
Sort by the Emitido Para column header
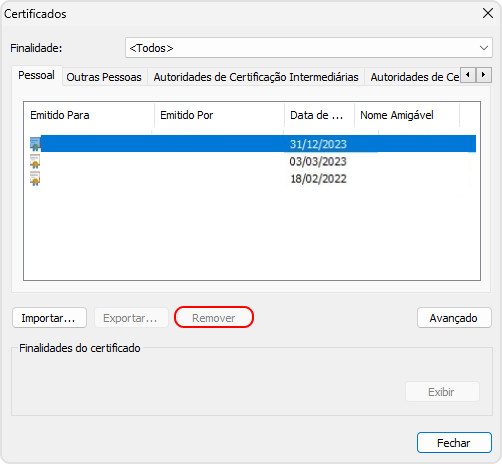click(x=89, y=115)
